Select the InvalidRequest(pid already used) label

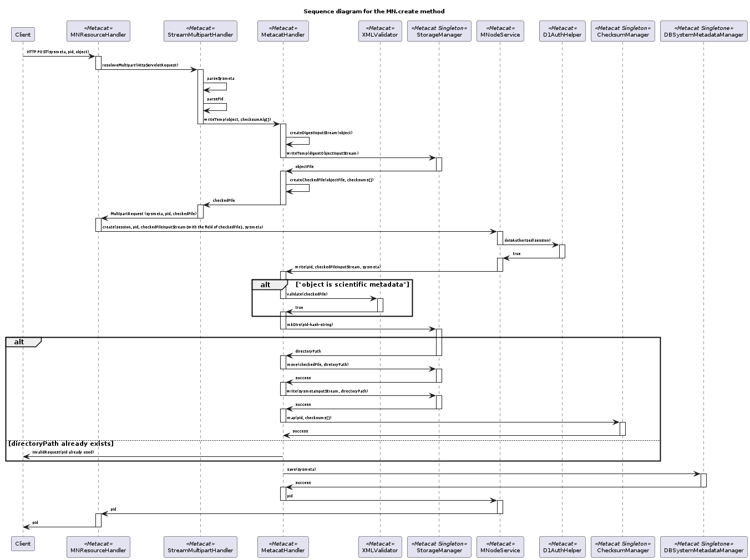pos(63,452)
